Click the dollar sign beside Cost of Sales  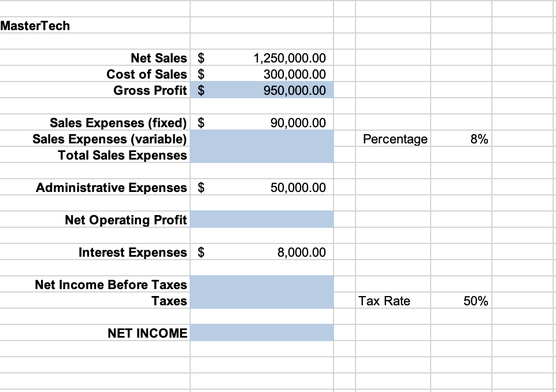pyautogui.click(x=201, y=74)
